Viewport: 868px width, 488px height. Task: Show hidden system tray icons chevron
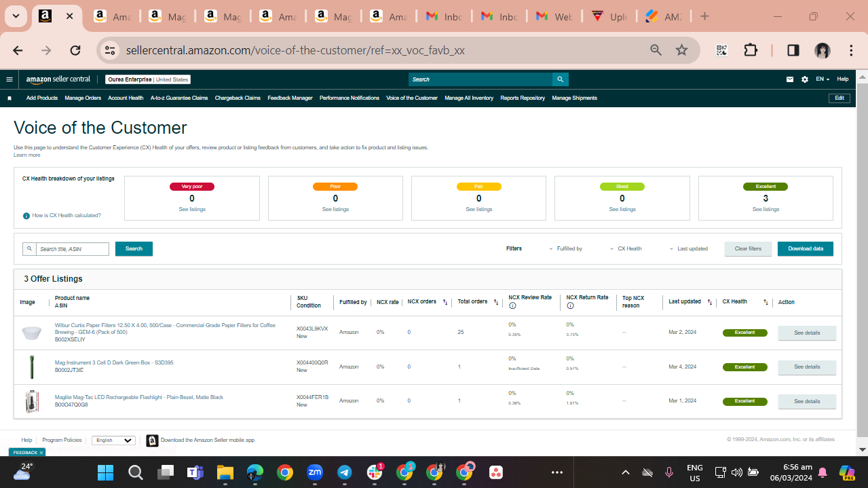(626, 472)
